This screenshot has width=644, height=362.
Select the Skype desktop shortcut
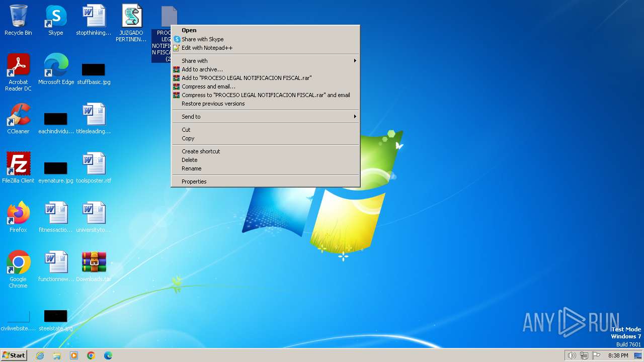pyautogui.click(x=56, y=20)
